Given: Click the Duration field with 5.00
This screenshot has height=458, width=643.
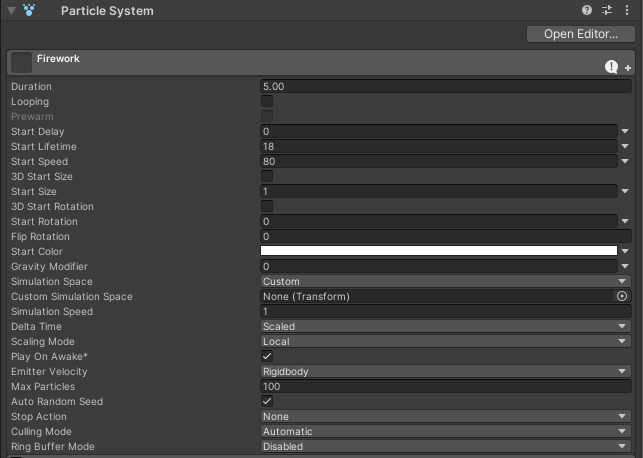Looking at the screenshot, I should point(446,86).
